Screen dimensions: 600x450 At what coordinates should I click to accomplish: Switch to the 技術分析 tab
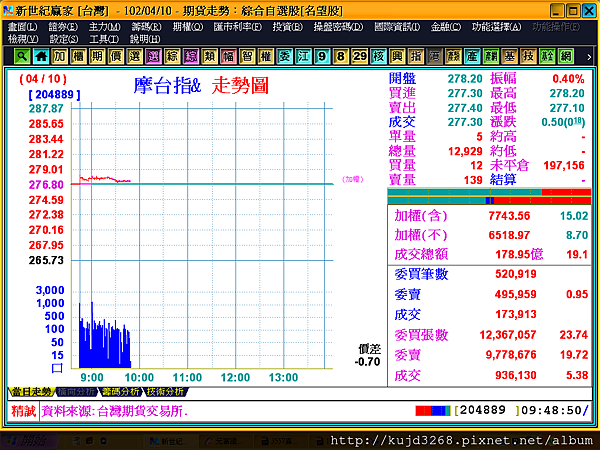click(165, 391)
